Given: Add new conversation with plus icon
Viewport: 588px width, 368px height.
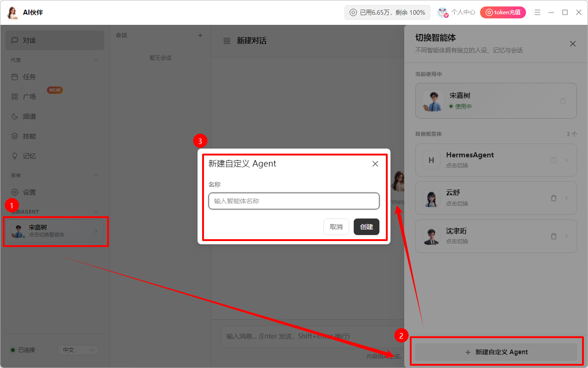Looking at the screenshot, I should [x=200, y=35].
